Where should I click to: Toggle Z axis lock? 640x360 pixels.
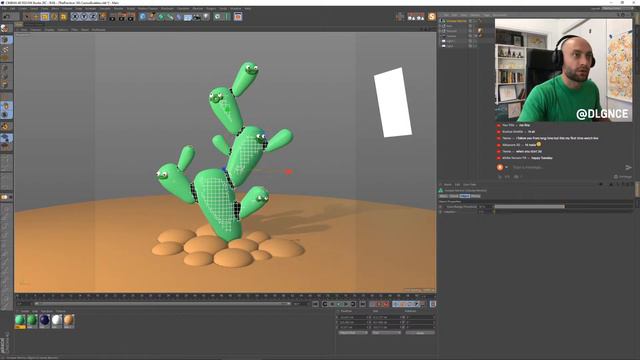click(93, 17)
